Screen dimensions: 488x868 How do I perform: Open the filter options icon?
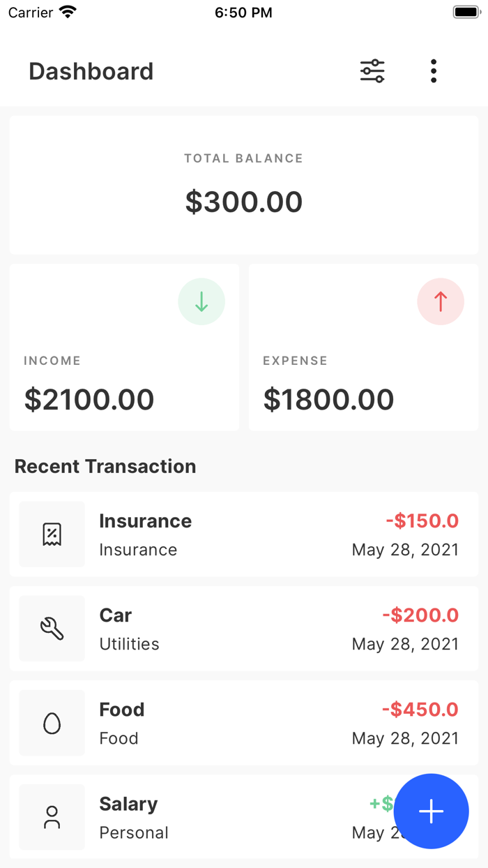pyautogui.click(x=372, y=70)
